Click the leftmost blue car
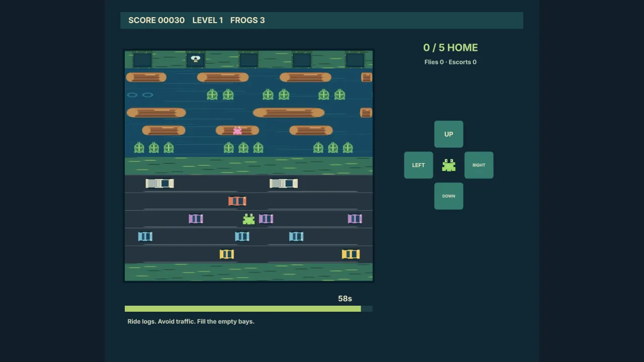 tap(145, 236)
